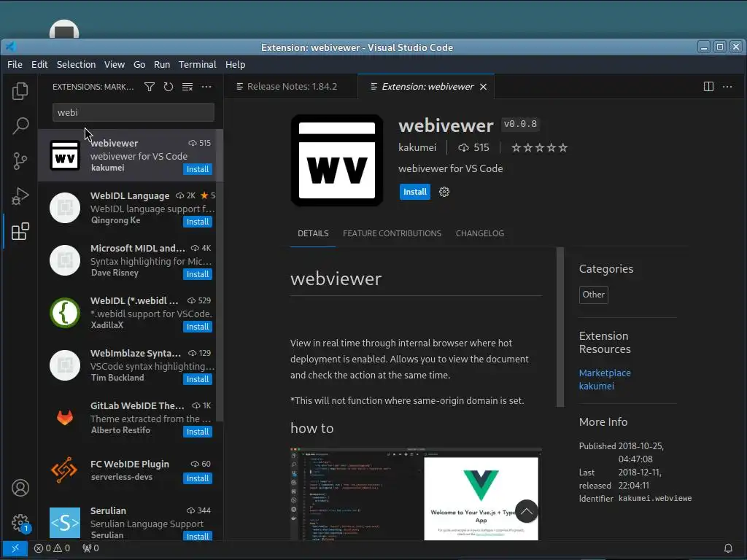Click the v0.0.8 version badge

(520, 124)
